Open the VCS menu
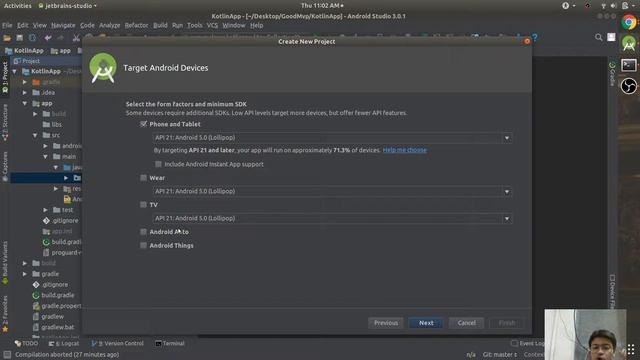The height and width of the screenshot is (360, 640). point(212,25)
